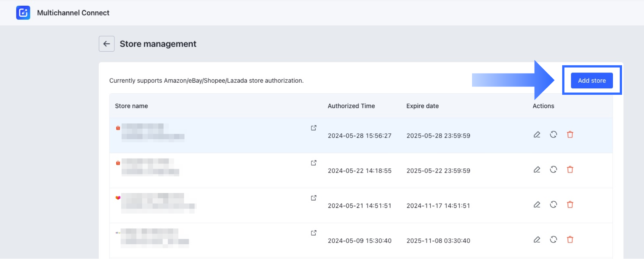Edit the store authorized 2024-05-09
Image resolution: width=644 pixels, height=259 pixels.
(537, 240)
